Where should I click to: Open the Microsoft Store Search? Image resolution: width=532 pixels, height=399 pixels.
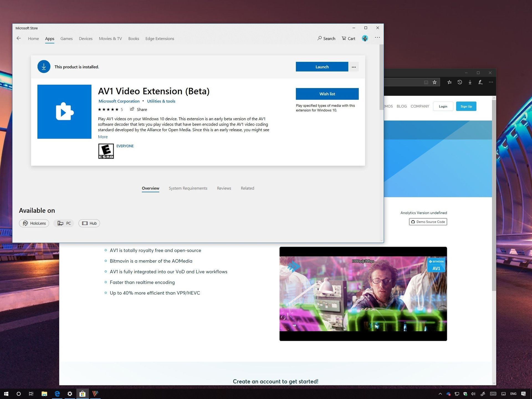click(x=326, y=39)
